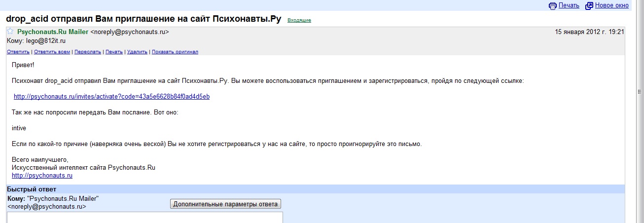Click the message text 'intive'
The image size is (644, 223).
tap(19, 128)
